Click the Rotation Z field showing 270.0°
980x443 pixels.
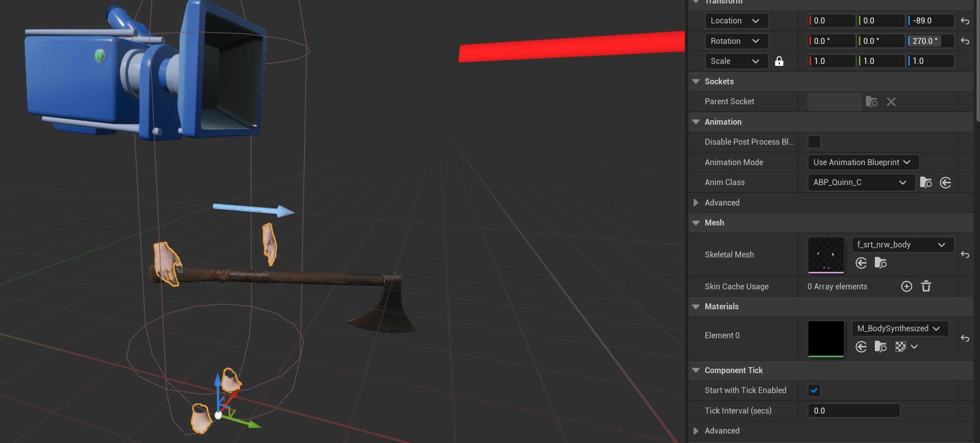(x=931, y=41)
